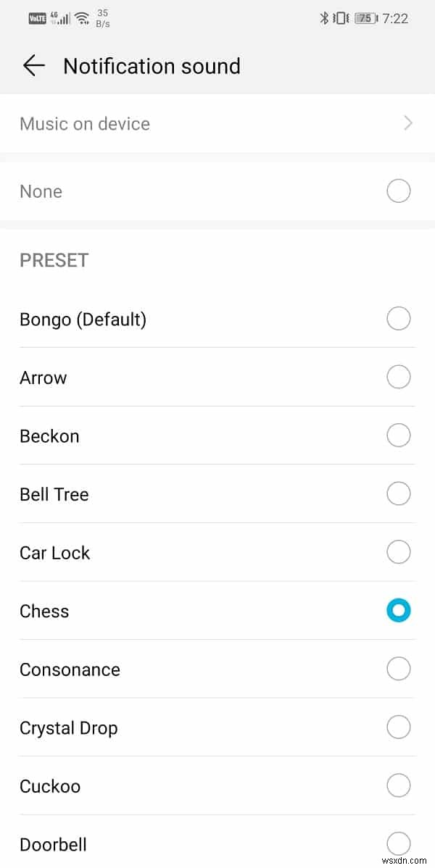Image resolution: width=435 pixels, height=868 pixels.
Task: Choose the Arrow notification tone
Action: pyautogui.click(x=398, y=377)
